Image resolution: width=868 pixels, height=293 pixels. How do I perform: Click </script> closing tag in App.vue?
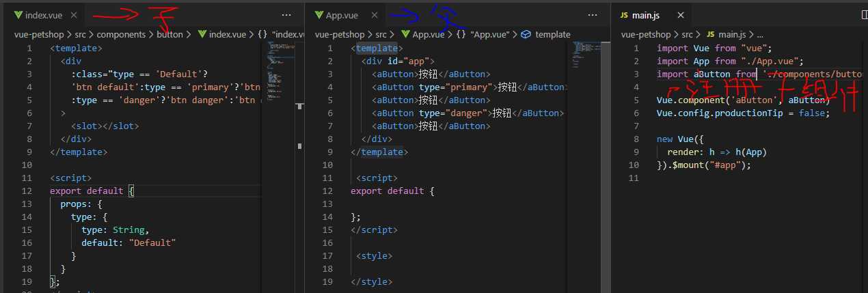(x=375, y=230)
